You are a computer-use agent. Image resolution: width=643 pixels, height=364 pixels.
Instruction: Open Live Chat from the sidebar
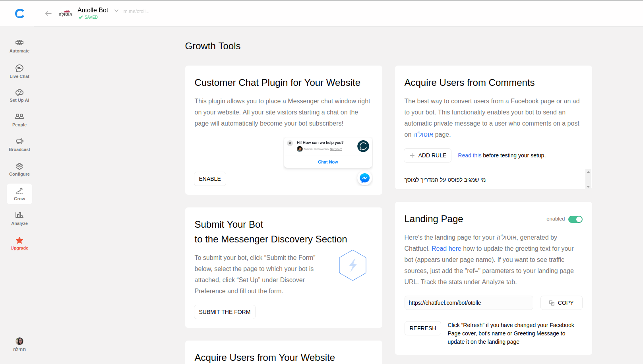[x=19, y=72]
